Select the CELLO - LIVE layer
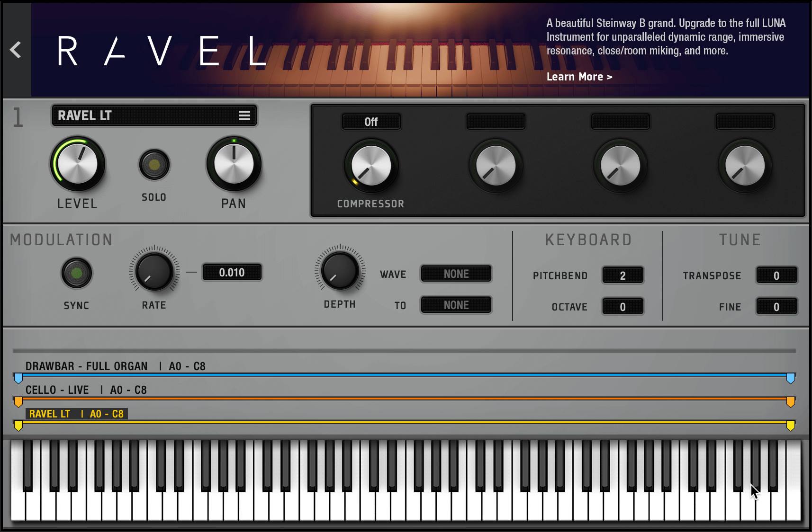The width and height of the screenshot is (812, 532). 57,390
